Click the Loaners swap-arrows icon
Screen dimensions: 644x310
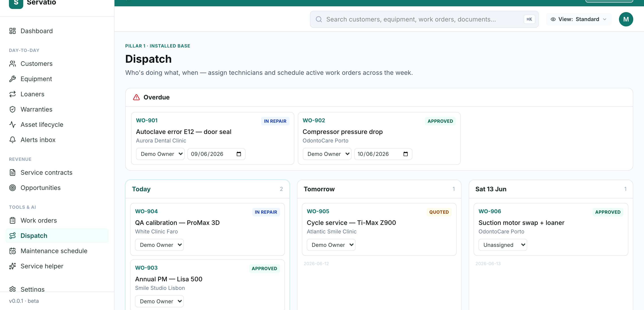click(x=13, y=94)
